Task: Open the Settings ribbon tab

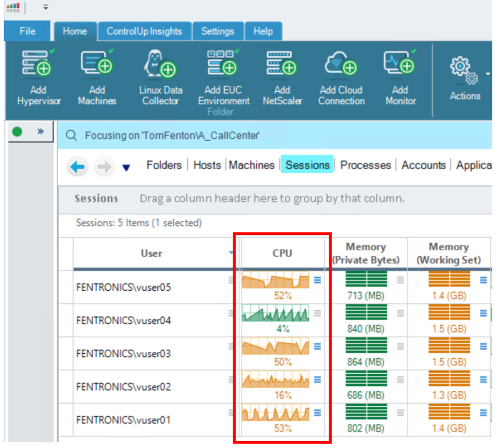Action: pos(217,31)
